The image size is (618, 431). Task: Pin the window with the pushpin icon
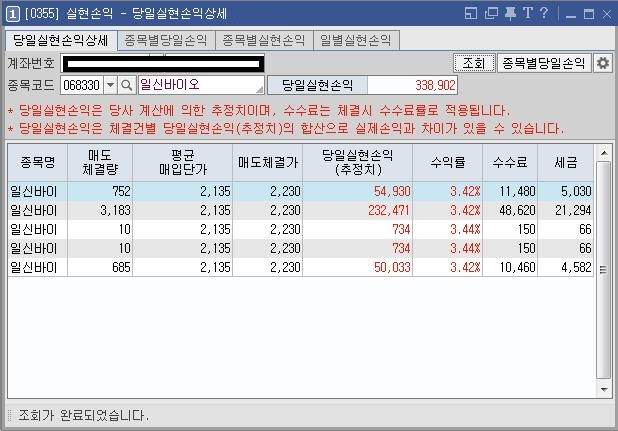point(510,13)
